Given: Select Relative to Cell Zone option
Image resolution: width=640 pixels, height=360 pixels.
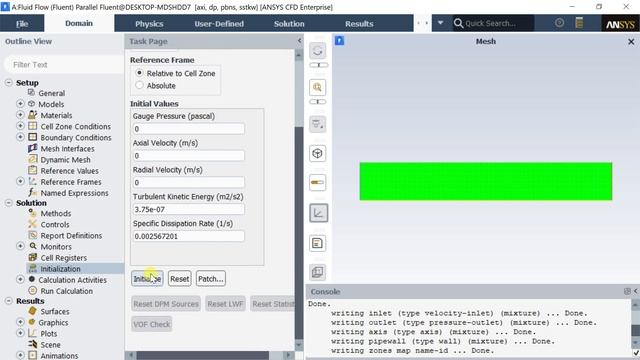Looking at the screenshot, I should (x=140, y=73).
